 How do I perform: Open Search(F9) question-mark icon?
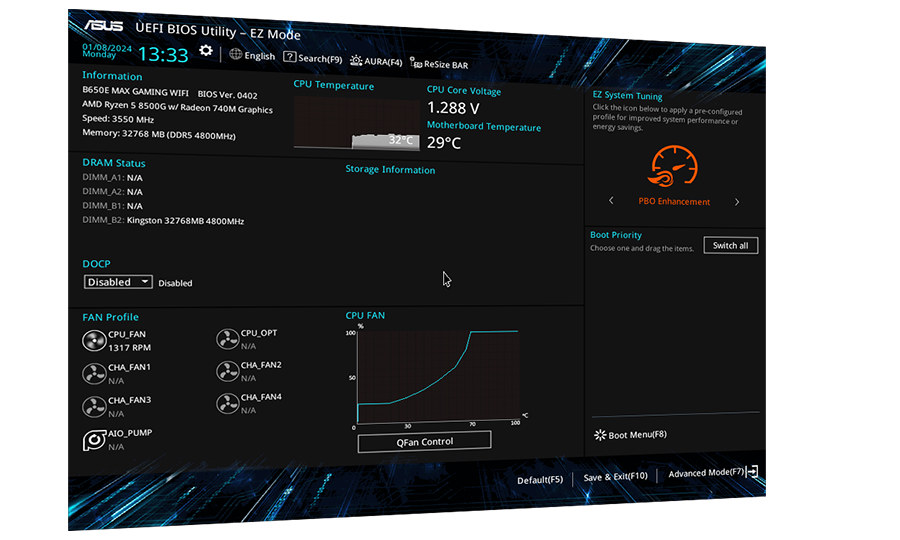pyautogui.click(x=290, y=57)
